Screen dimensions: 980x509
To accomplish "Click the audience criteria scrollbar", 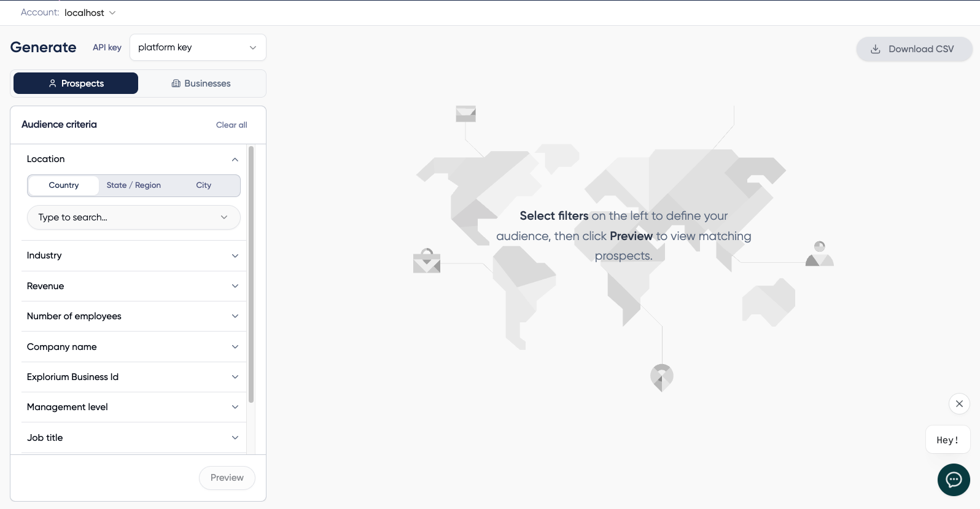I will 251,274.
